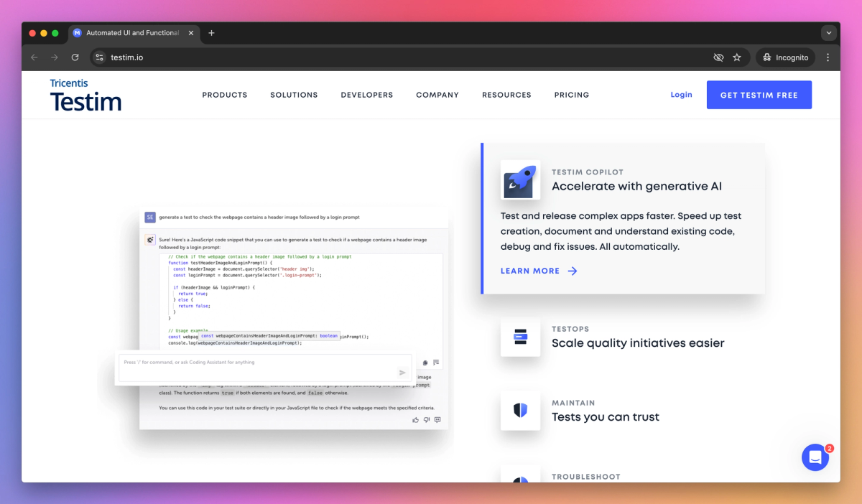Click the TESTIM COPILOT label text
The width and height of the screenshot is (862, 504).
point(588,172)
